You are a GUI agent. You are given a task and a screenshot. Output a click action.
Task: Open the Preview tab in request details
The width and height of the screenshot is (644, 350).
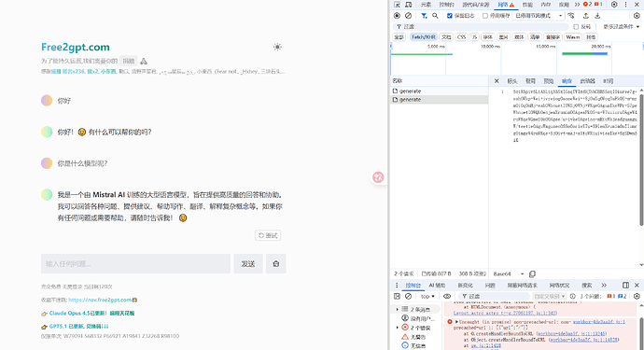click(548, 81)
